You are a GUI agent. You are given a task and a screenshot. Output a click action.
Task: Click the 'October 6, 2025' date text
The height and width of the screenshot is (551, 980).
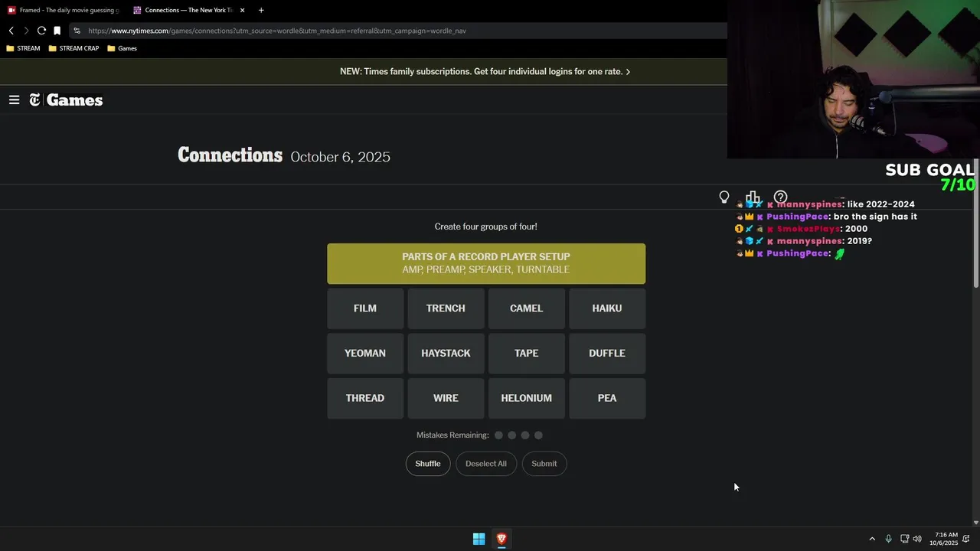tap(341, 157)
